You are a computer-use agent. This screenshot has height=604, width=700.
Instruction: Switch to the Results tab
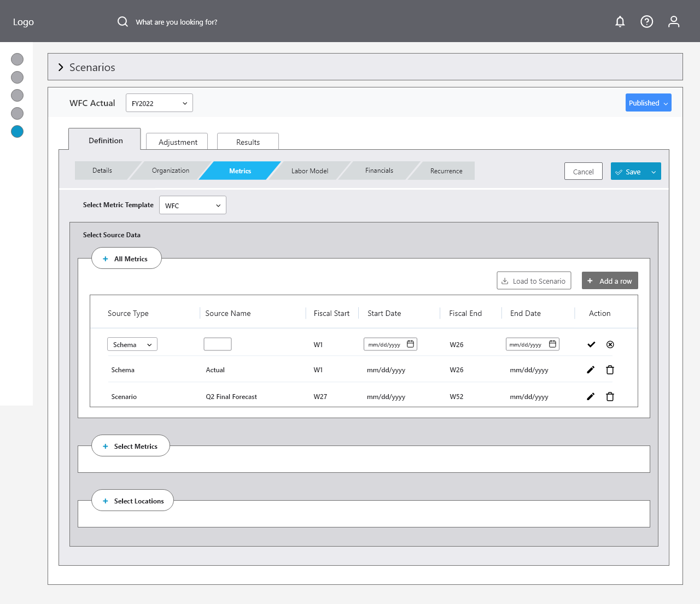pyautogui.click(x=248, y=142)
